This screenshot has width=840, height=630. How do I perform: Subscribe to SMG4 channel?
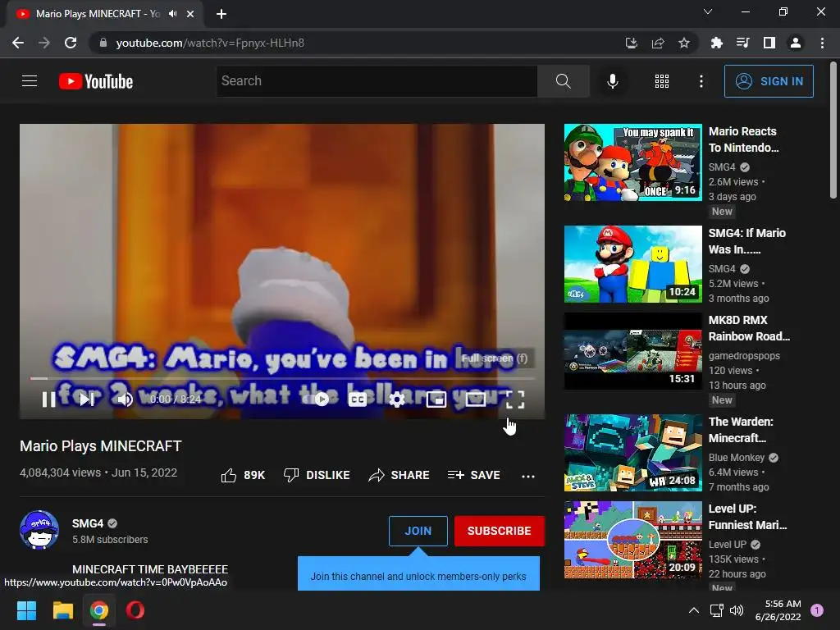click(500, 531)
